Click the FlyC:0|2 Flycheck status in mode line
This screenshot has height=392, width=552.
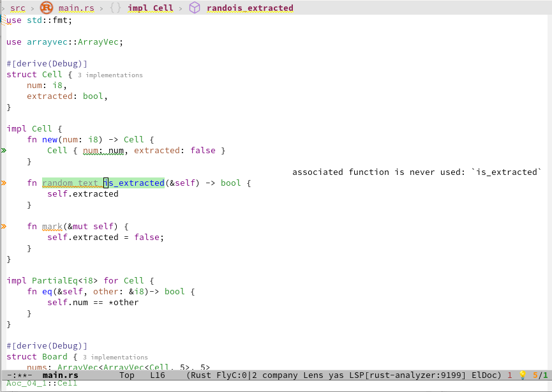[x=237, y=375]
